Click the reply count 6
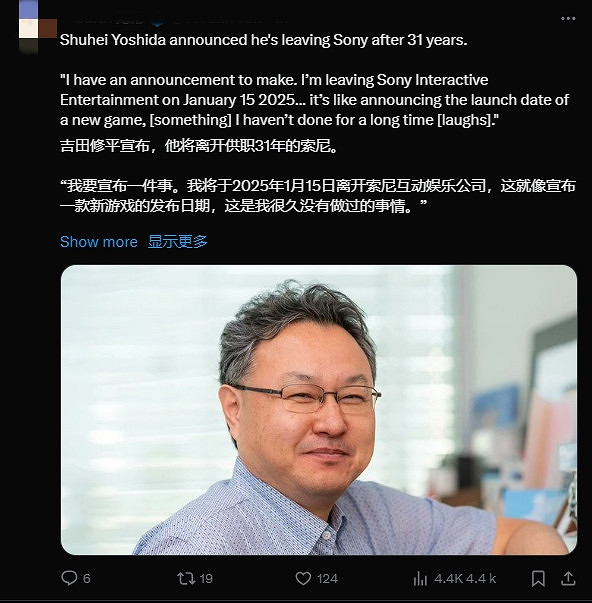Viewport: 592px width, 603px height. pyautogui.click(x=87, y=578)
